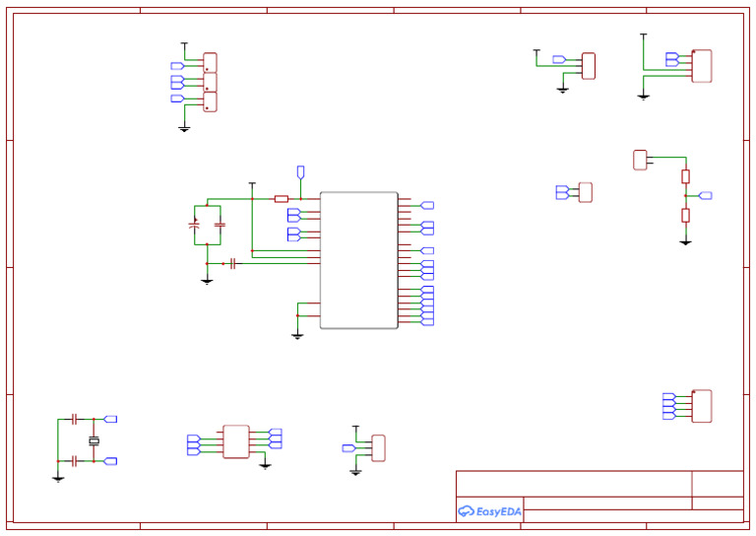This screenshot has width=756, height=536.
Task: Select the two-pin component atop the voltage divider
Action: pos(640,161)
